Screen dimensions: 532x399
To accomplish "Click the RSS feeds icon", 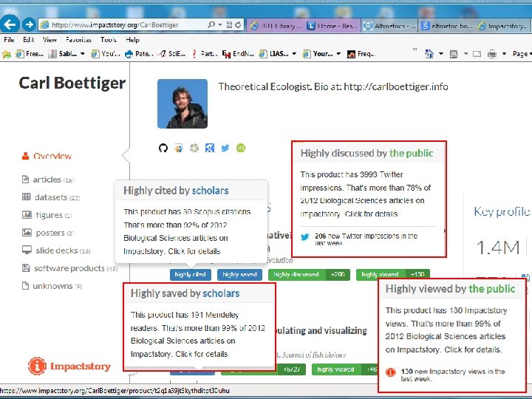I will pos(454,54).
